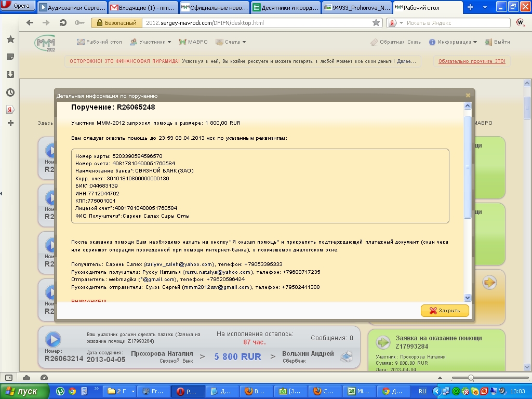Click the Обязательно прочтите ЭТО! link
Screen dimensions: 532x399
[x=472, y=61]
